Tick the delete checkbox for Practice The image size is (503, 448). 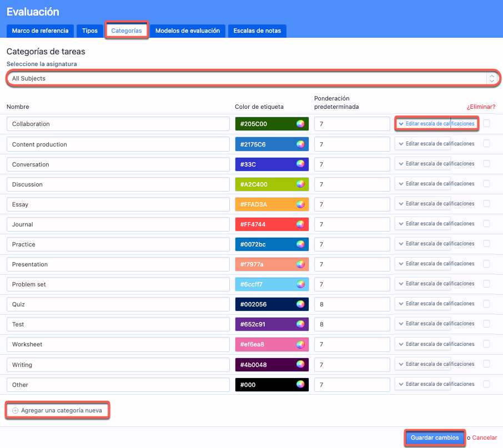pyautogui.click(x=486, y=244)
